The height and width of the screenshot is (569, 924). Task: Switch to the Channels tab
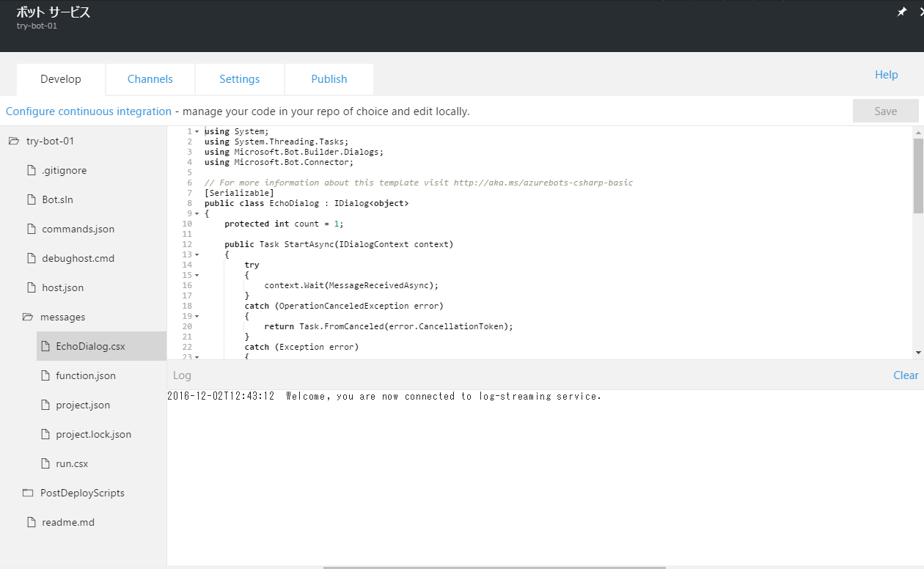(150, 78)
